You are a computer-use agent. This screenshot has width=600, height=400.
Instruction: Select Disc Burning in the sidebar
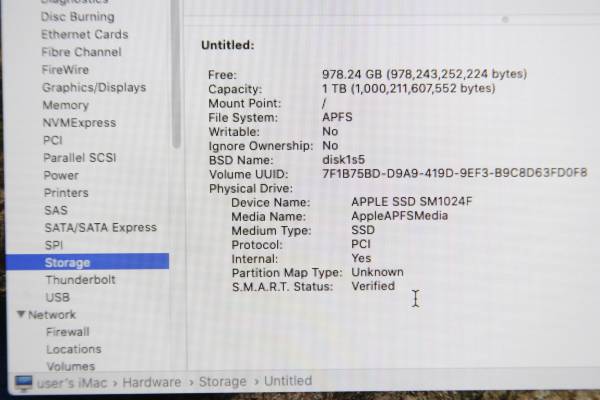click(78, 17)
